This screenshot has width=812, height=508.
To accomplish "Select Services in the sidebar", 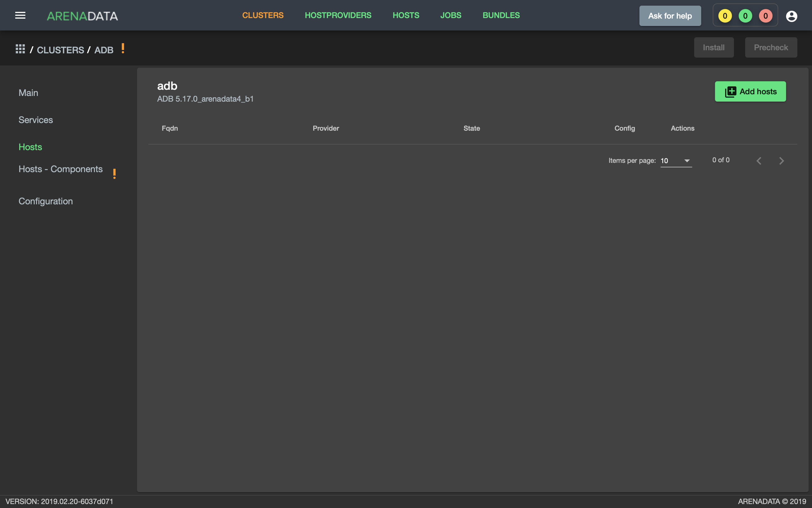I will point(36,120).
